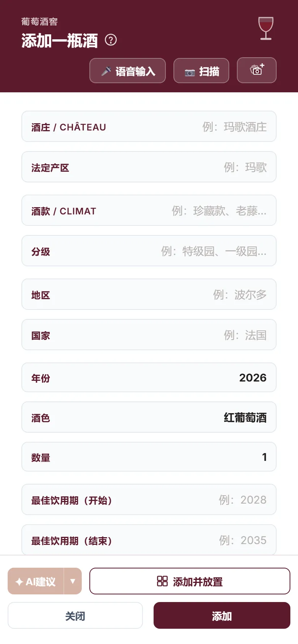This screenshot has height=644, width=298.
Task: Open the 酒色 红葡萄酒 selector
Action: click(149, 417)
